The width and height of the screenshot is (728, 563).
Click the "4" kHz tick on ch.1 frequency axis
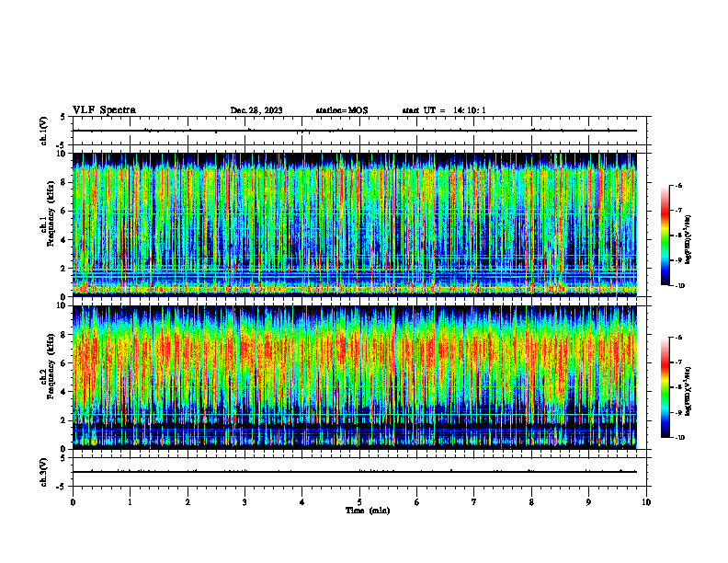[x=64, y=240]
